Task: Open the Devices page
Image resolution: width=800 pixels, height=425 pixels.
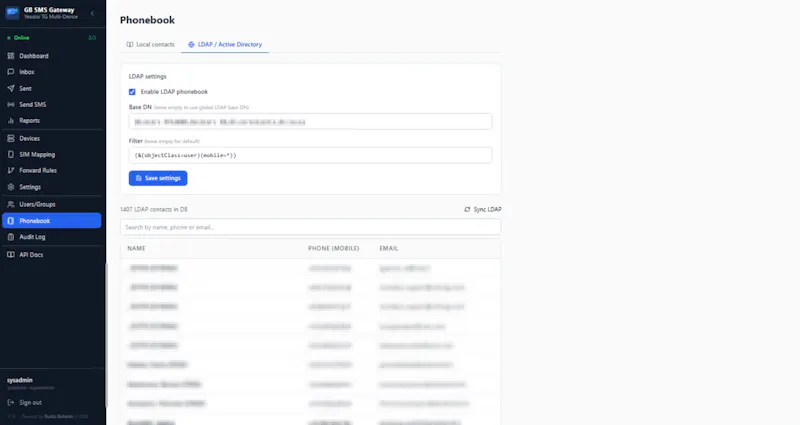Action: [x=53, y=138]
